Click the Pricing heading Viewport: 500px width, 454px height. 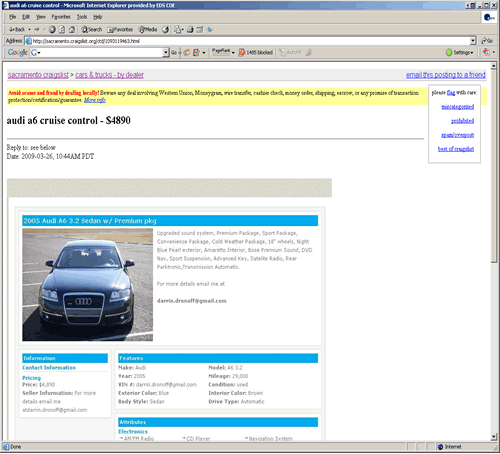click(x=31, y=378)
